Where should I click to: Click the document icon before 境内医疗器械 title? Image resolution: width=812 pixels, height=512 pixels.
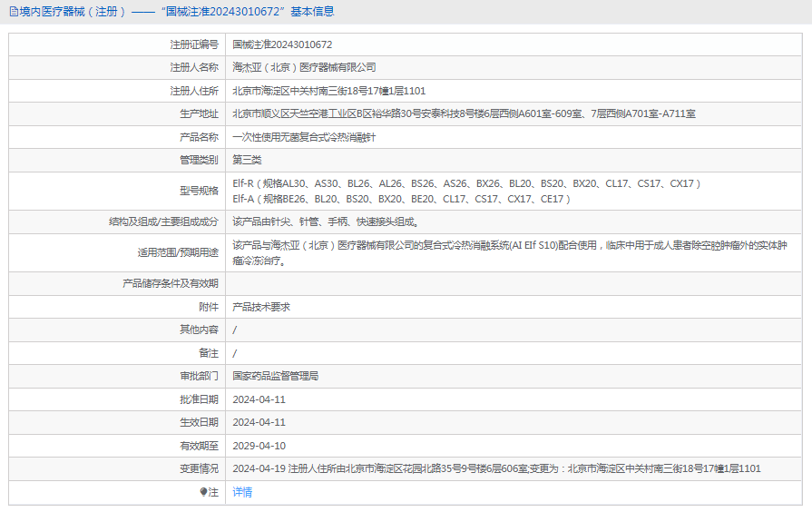(x=14, y=12)
